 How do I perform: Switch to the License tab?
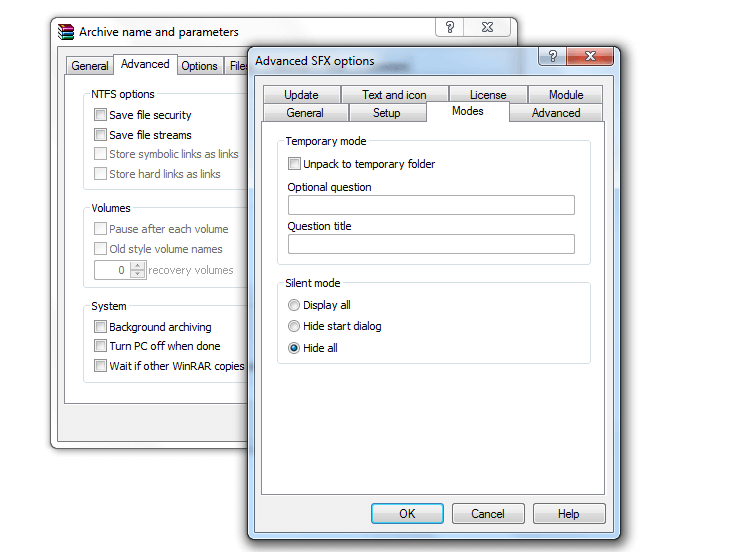pos(488,94)
